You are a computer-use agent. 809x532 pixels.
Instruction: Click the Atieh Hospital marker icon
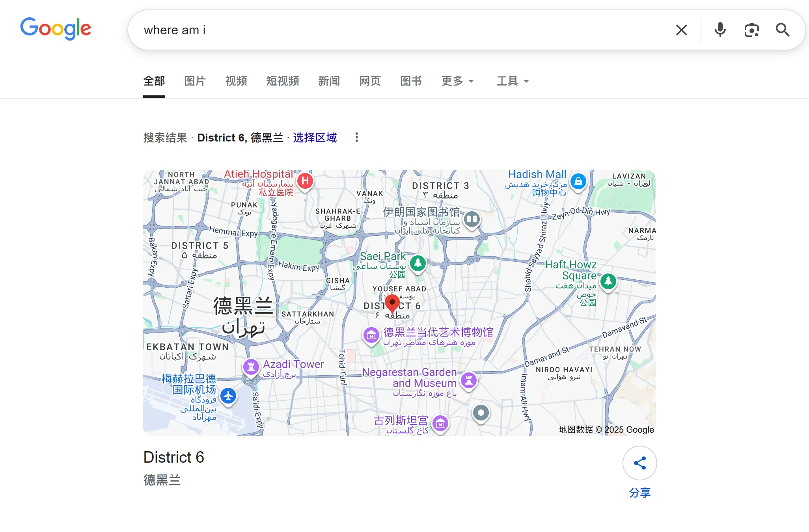[305, 181]
